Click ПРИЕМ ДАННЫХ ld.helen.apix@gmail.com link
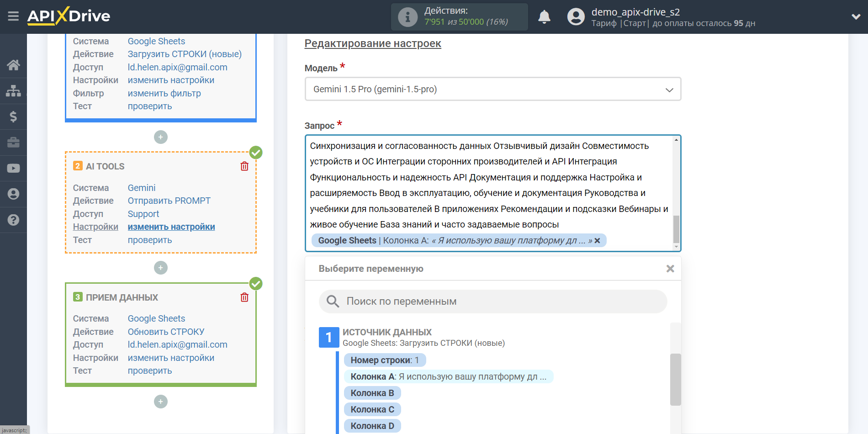Screen dimensions: 868x434 177,344
